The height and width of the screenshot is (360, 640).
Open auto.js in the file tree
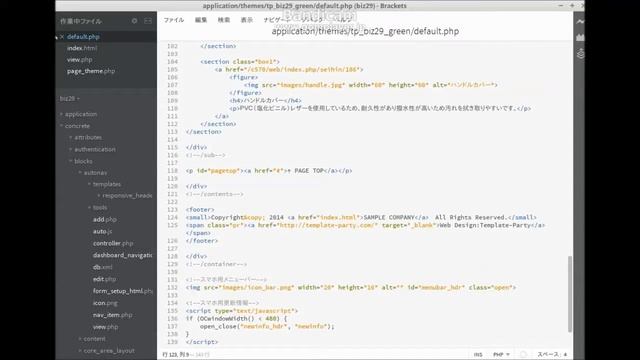102,231
